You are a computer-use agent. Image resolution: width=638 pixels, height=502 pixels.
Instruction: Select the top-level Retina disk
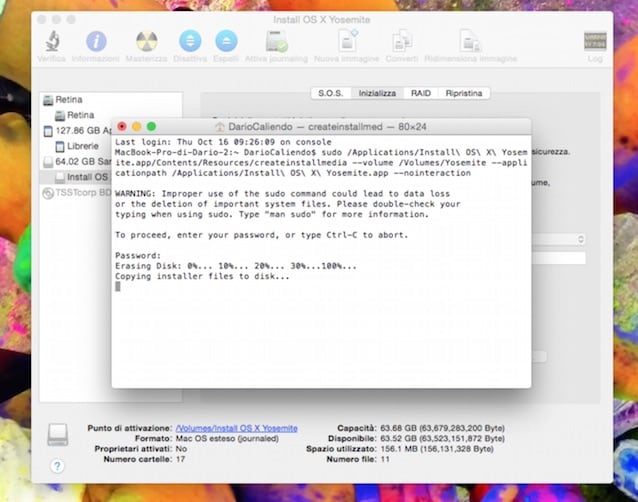coord(111,100)
